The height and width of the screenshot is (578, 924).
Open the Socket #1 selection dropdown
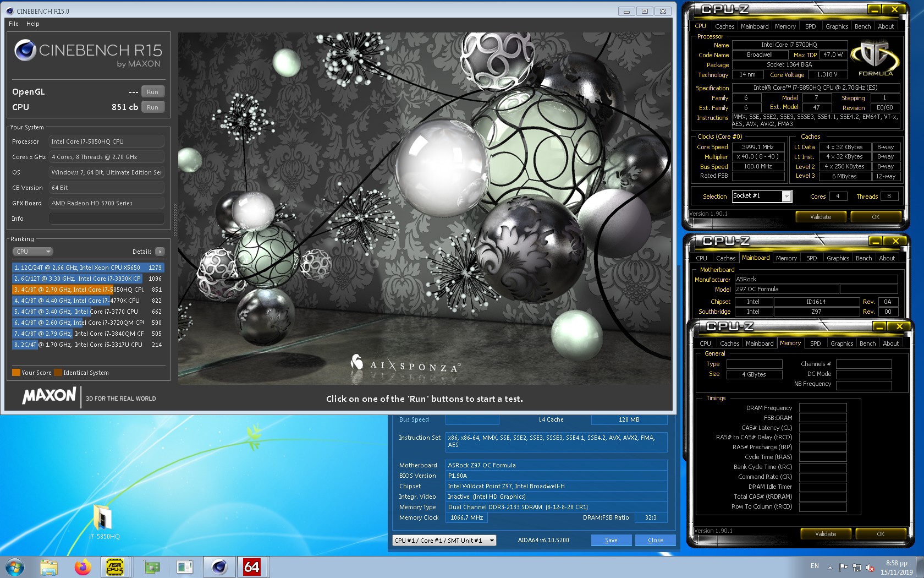coord(762,196)
